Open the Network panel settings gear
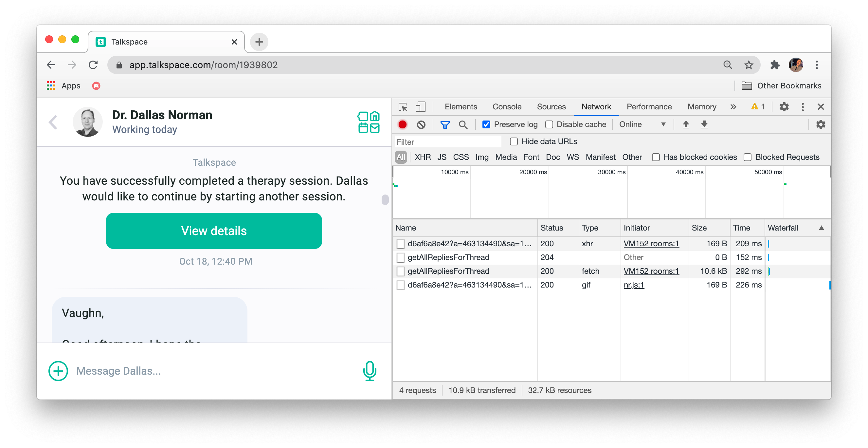The height and width of the screenshot is (448, 868). 821,124
